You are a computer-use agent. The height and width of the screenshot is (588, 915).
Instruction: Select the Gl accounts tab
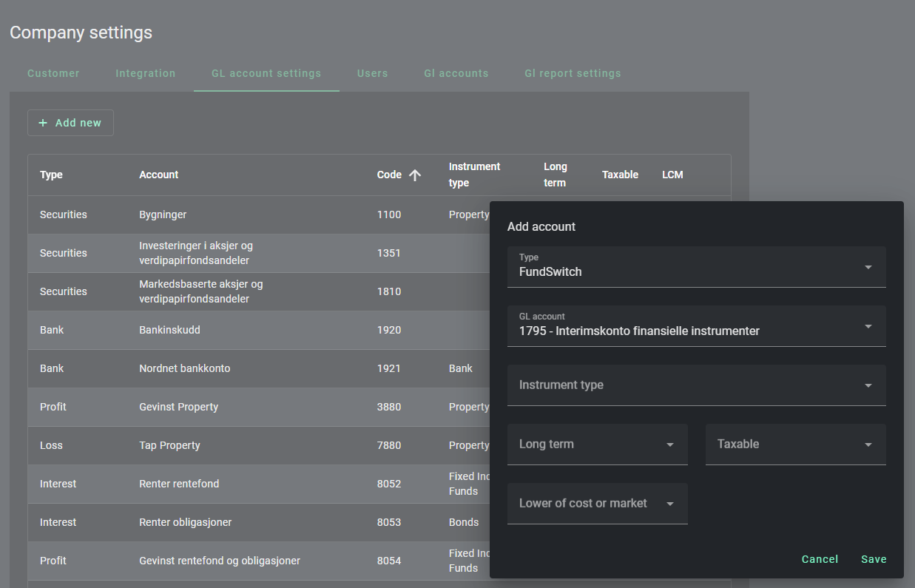pos(456,73)
